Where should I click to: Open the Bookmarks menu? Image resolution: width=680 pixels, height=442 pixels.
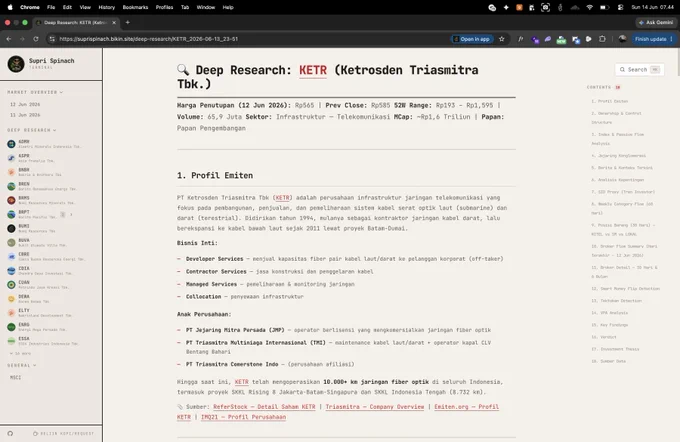click(135, 7)
